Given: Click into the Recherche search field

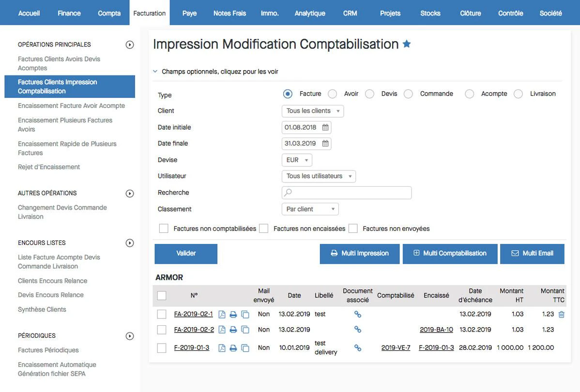Looking at the screenshot, I should pyautogui.click(x=347, y=193).
